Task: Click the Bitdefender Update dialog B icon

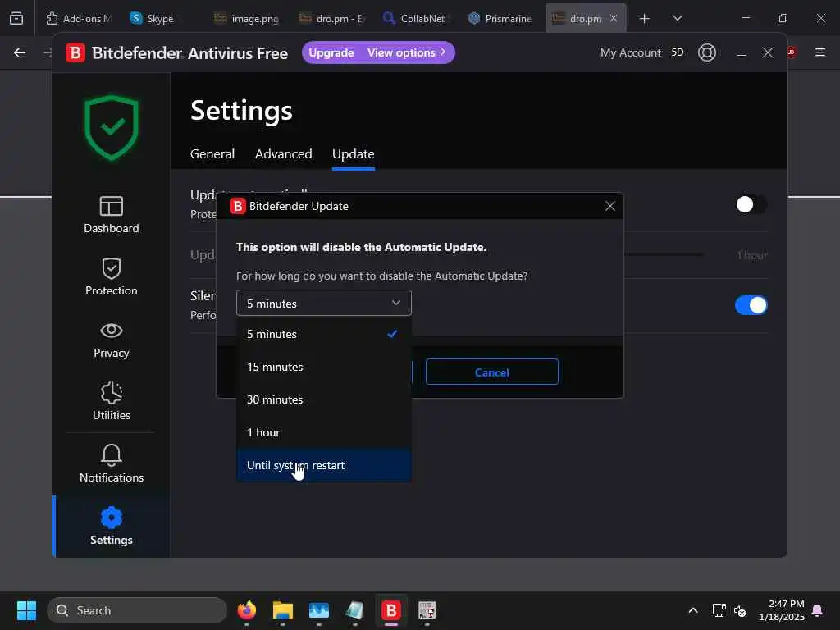Action: click(x=237, y=206)
